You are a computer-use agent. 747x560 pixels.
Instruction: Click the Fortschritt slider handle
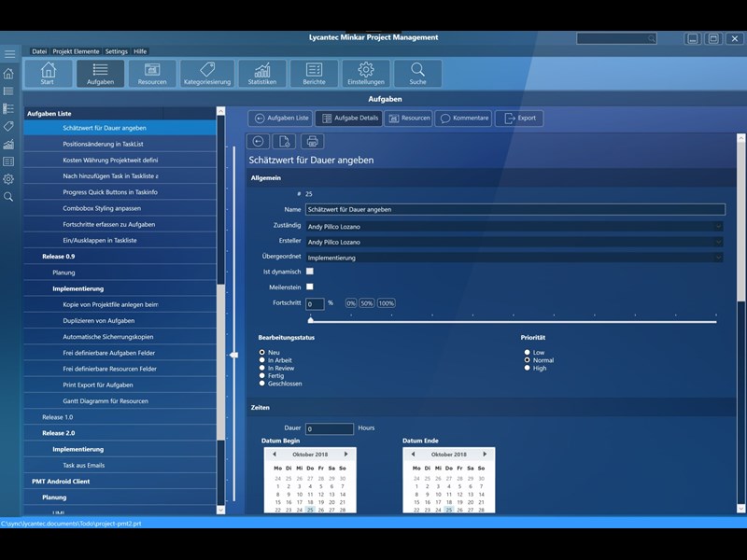click(x=311, y=320)
